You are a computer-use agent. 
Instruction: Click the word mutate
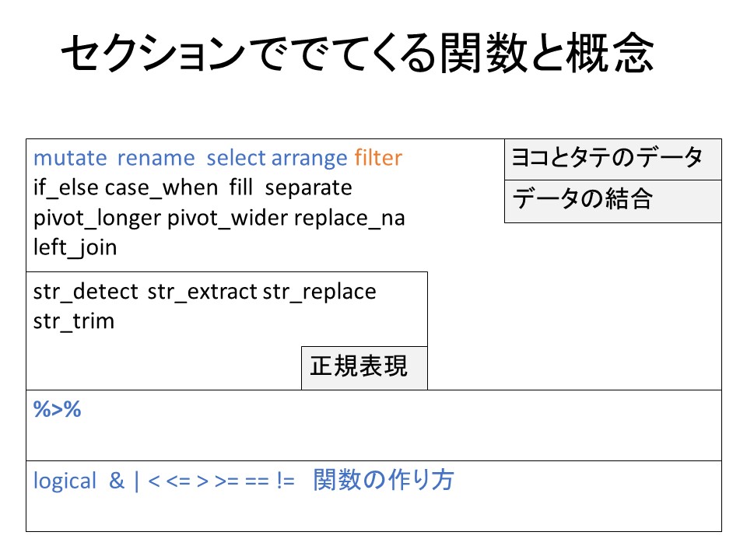coord(70,159)
